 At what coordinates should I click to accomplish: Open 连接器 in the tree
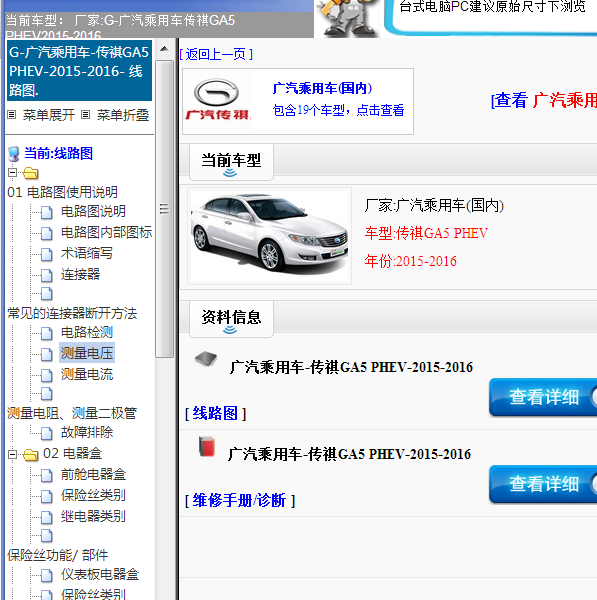(80, 274)
